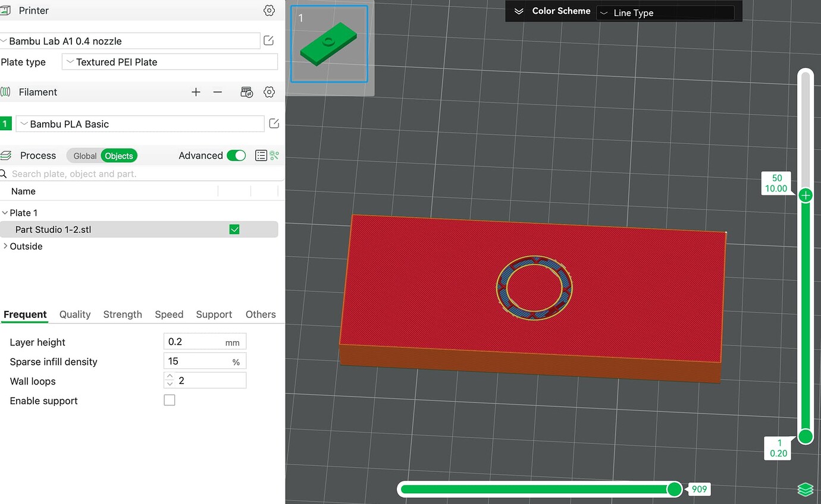The height and width of the screenshot is (504, 821).
Task: Add a new filament with plus icon
Action: tap(196, 92)
